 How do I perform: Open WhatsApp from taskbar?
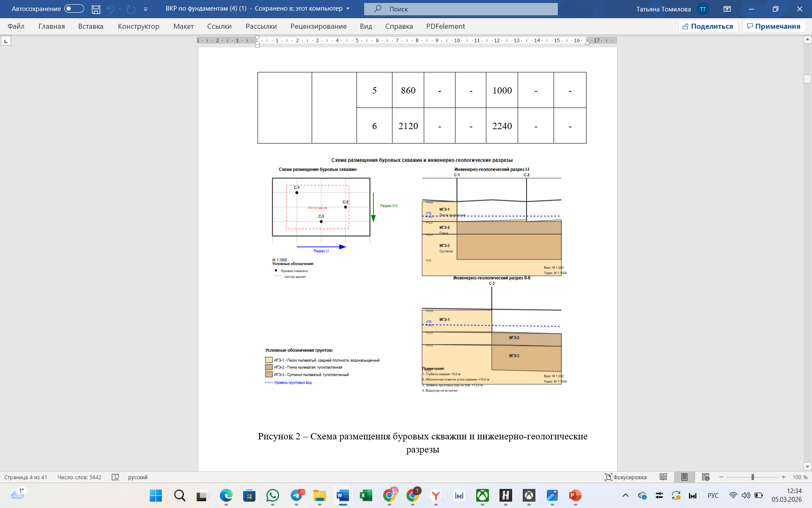tap(273, 495)
